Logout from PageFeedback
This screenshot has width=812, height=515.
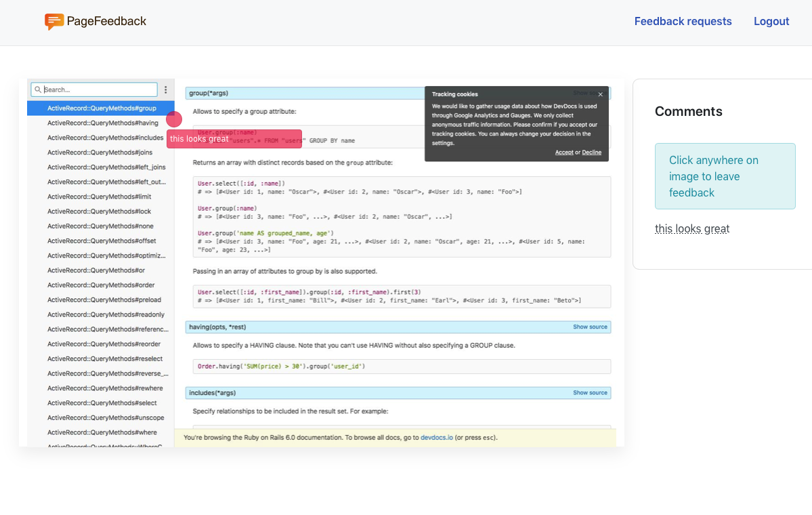pos(771,21)
